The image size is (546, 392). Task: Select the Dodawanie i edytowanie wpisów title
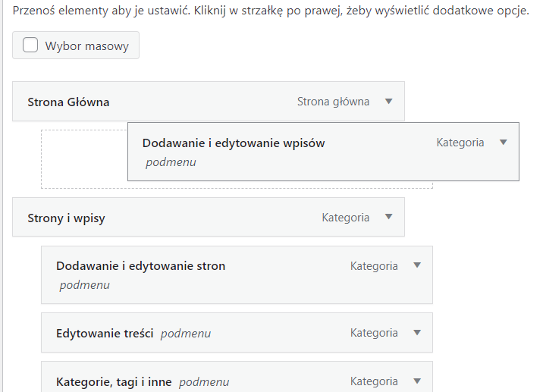click(x=234, y=143)
